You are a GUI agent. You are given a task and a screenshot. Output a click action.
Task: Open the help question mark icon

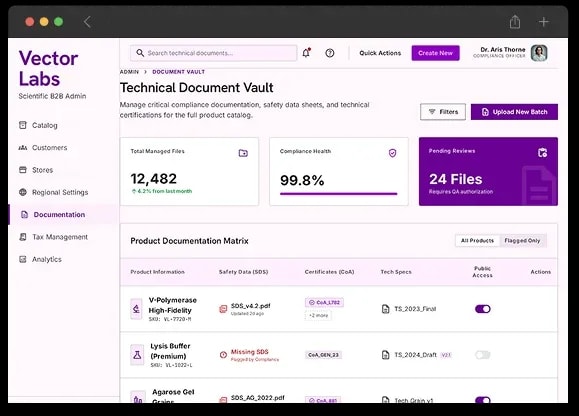pyautogui.click(x=330, y=53)
